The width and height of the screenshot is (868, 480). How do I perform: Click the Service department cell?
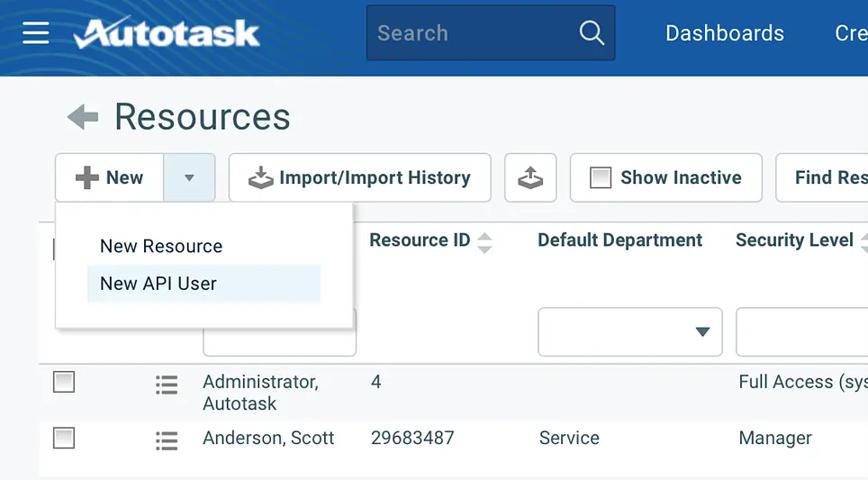click(x=569, y=438)
